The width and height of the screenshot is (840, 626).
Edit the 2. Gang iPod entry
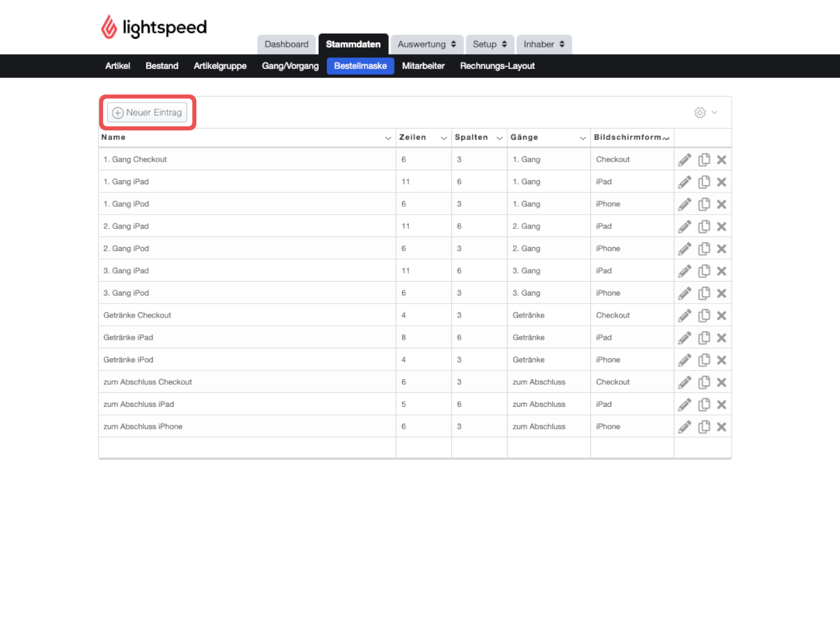pyautogui.click(x=685, y=249)
